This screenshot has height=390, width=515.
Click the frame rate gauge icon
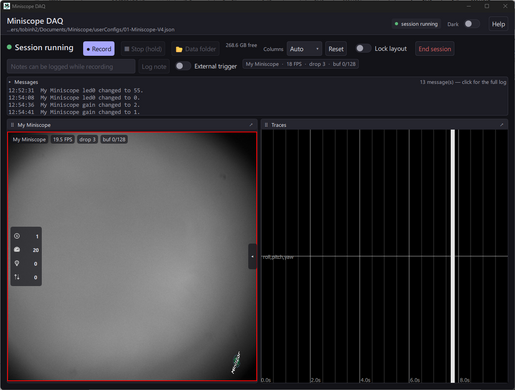point(17,250)
